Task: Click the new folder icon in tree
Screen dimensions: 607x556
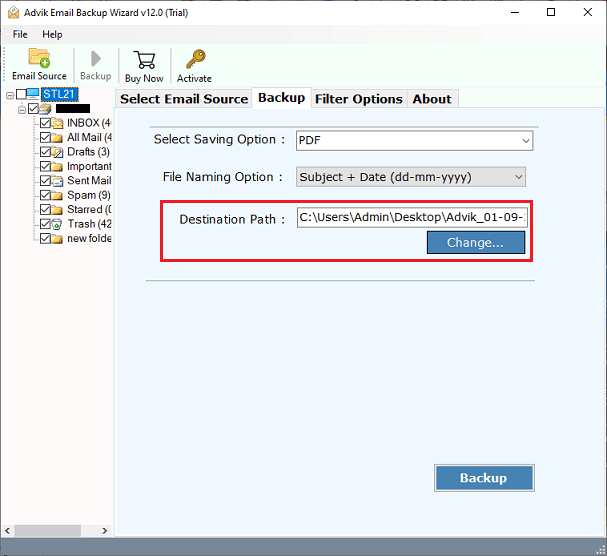Action: [57, 239]
